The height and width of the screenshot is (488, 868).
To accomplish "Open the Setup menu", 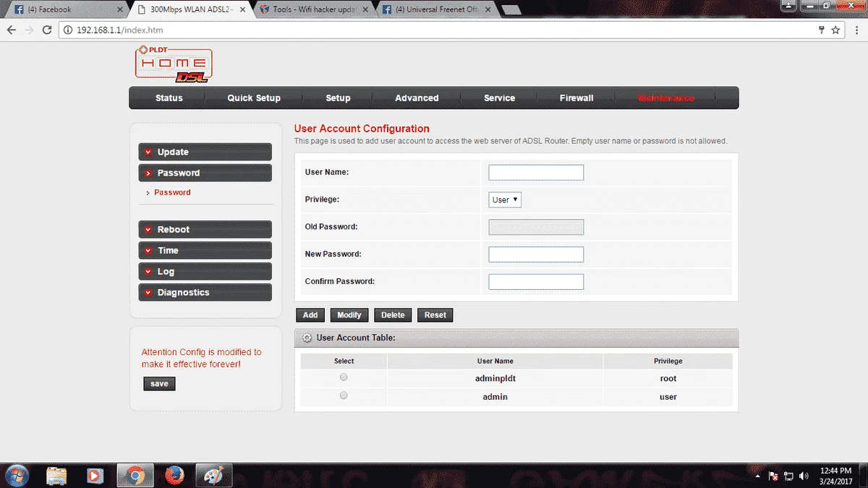I will 338,98.
